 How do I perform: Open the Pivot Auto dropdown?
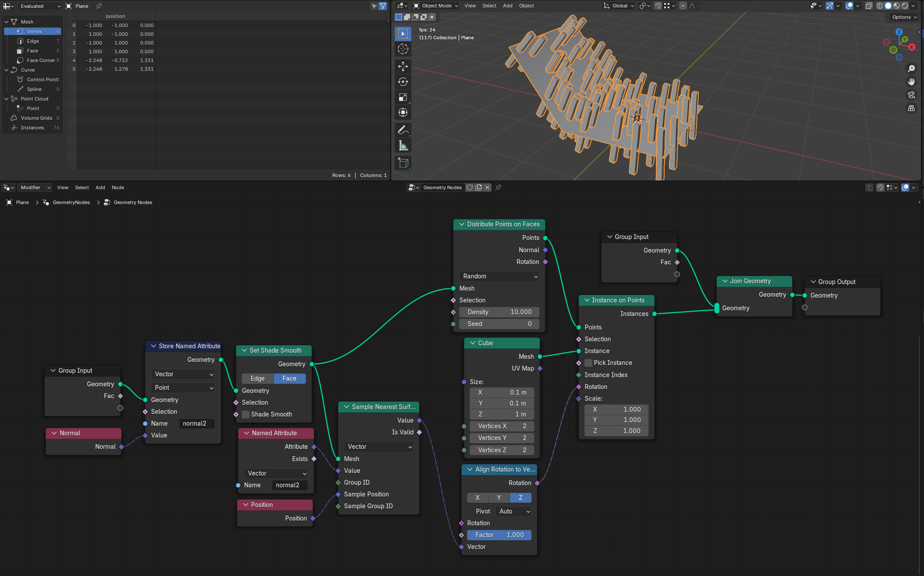[514, 511]
